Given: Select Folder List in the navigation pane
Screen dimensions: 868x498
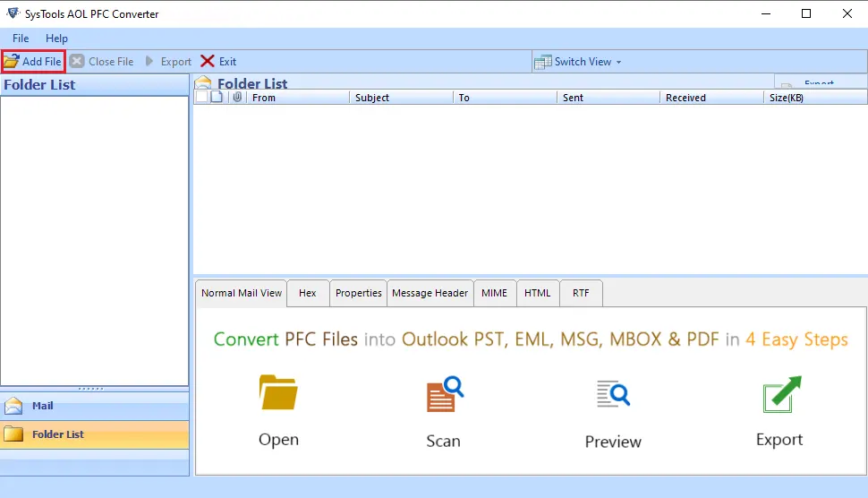Looking at the screenshot, I should [95, 434].
